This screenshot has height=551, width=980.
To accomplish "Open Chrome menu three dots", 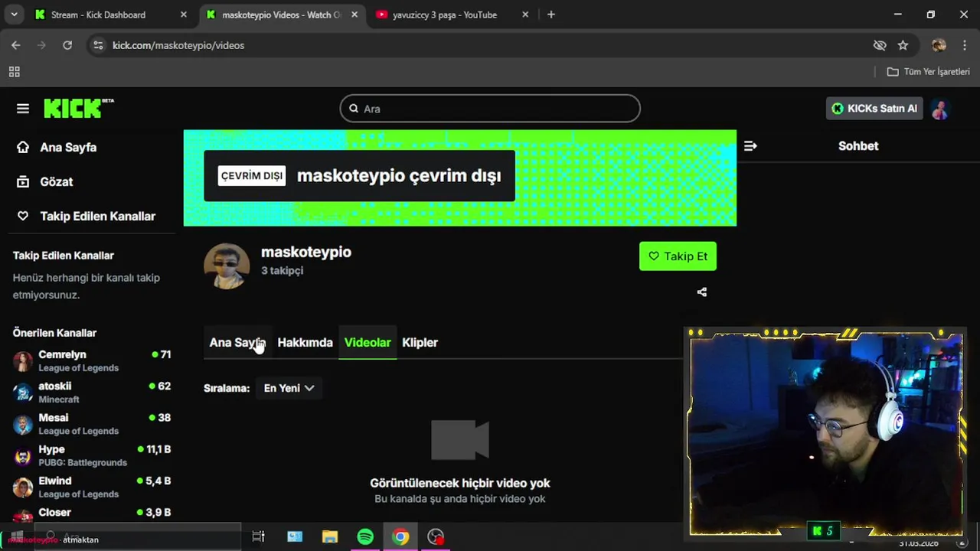I will coord(963,45).
